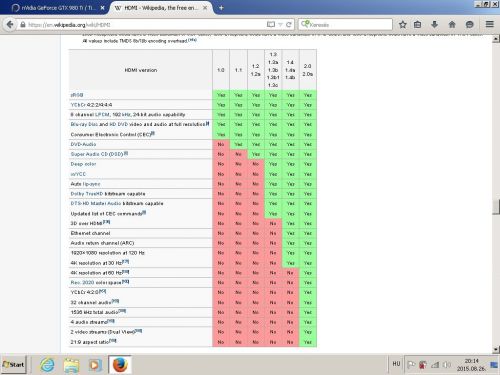This screenshot has width=500, height=375.
Task: Open Windows Explorer folder icon on taskbar
Action: (71, 365)
